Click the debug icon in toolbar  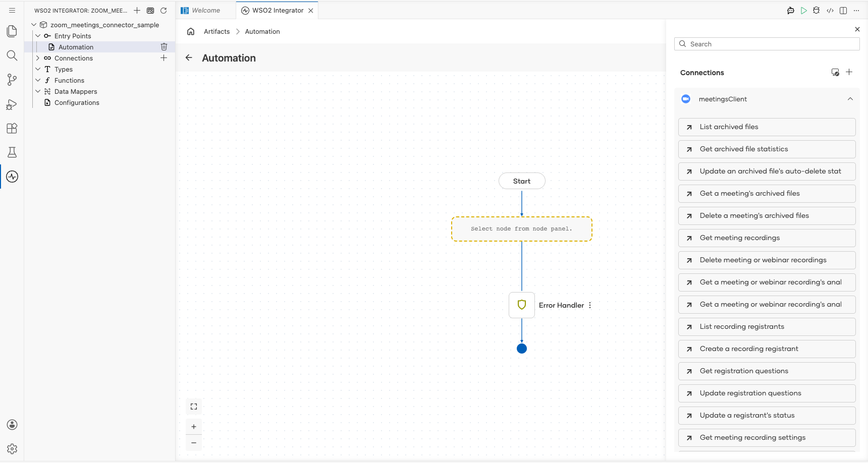pos(817,11)
